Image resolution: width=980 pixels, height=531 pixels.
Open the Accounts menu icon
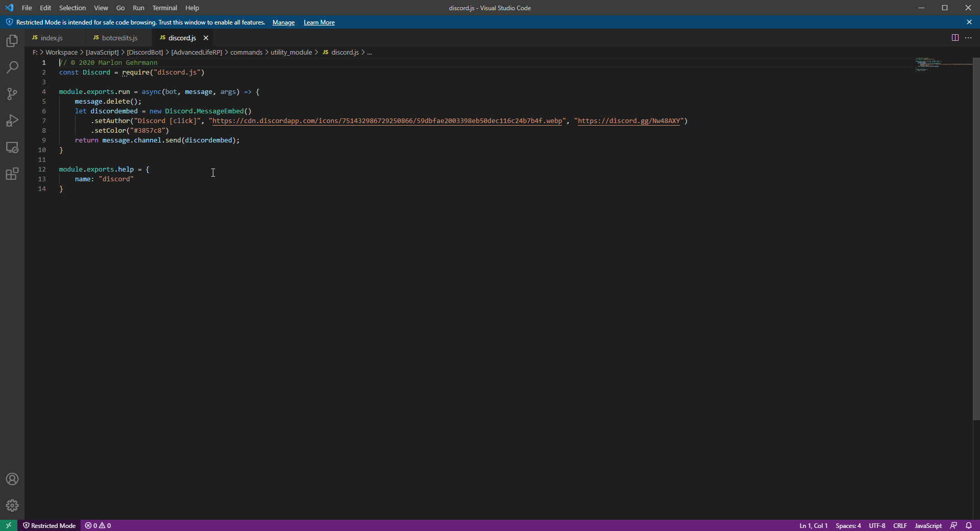pyautogui.click(x=12, y=479)
